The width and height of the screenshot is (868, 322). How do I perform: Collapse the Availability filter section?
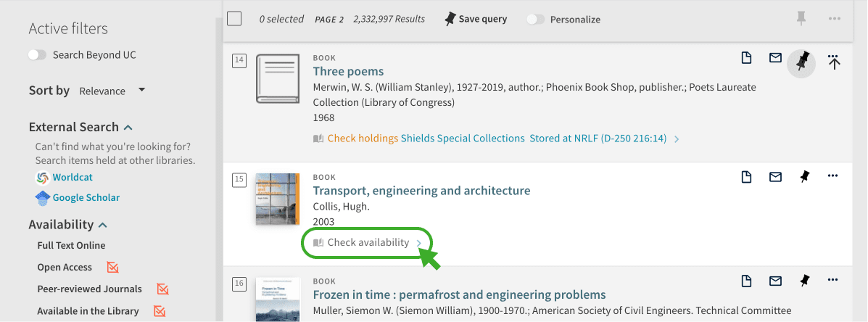pos(103,225)
